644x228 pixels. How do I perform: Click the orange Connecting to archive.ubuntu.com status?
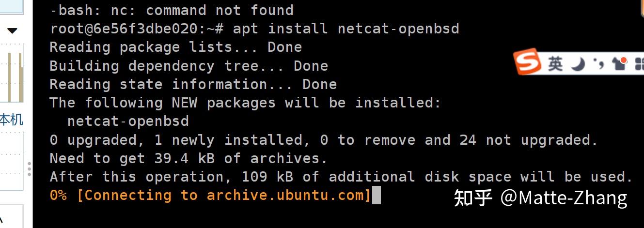click(223, 196)
